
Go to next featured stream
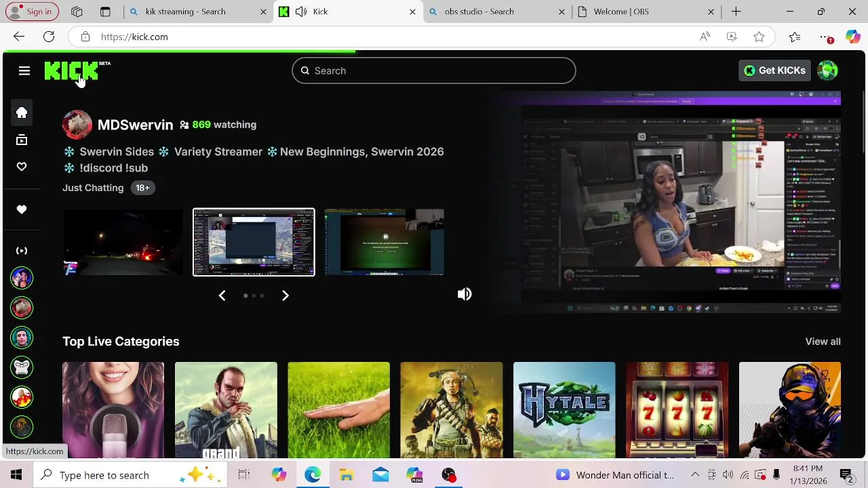click(285, 296)
